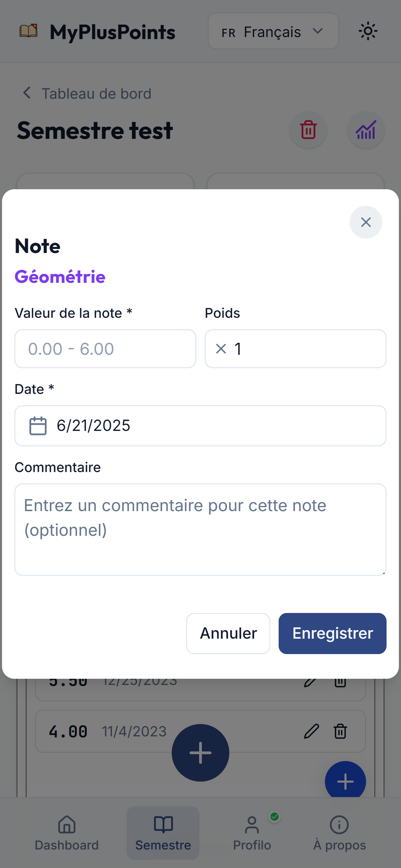Toggle the light/dark theme sun icon
This screenshot has width=401, height=868.
pyautogui.click(x=368, y=31)
